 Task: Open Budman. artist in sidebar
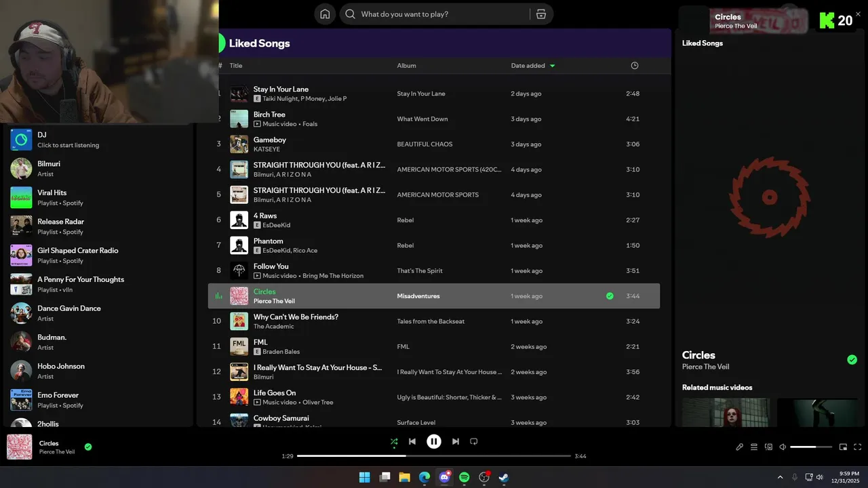click(99, 342)
